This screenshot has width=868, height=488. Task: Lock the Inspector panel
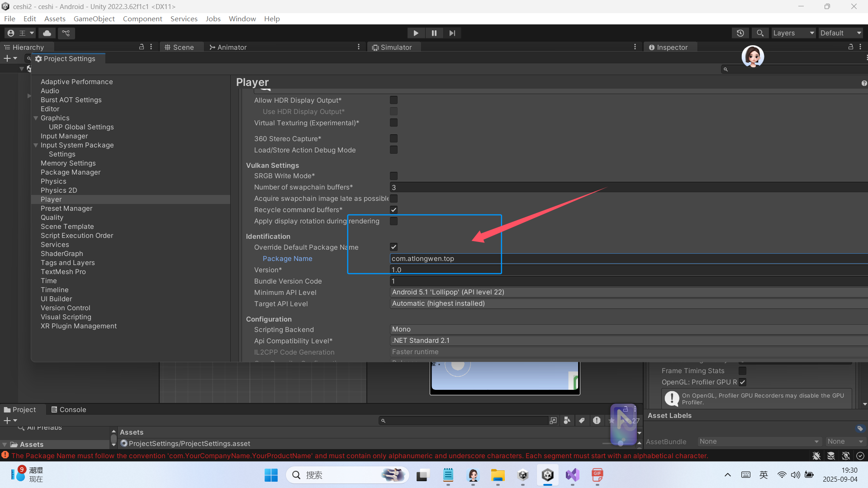click(x=851, y=47)
